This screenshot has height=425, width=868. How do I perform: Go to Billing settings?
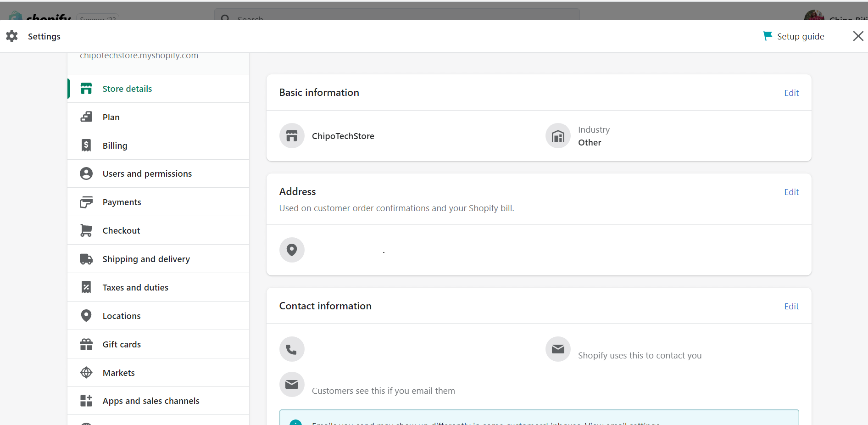click(x=158, y=145)
